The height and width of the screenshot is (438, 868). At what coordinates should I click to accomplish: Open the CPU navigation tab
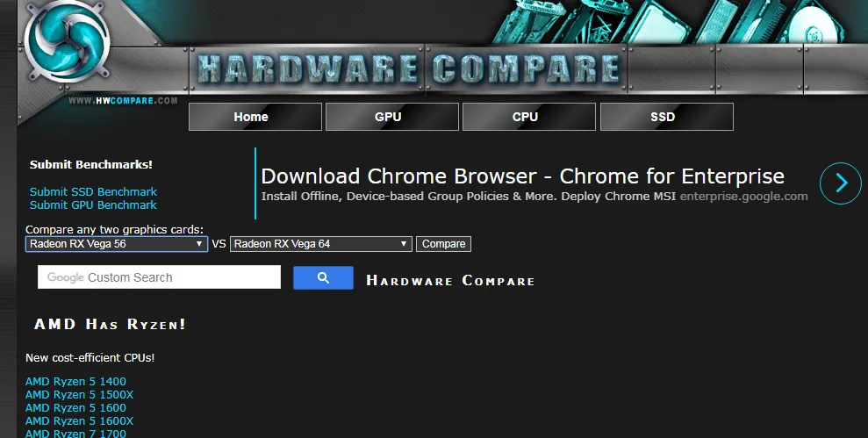(x=529, y=117)
